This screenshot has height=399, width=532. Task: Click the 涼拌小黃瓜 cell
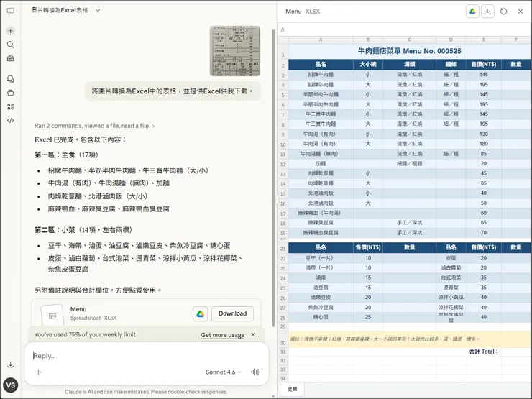pos(451,298)
